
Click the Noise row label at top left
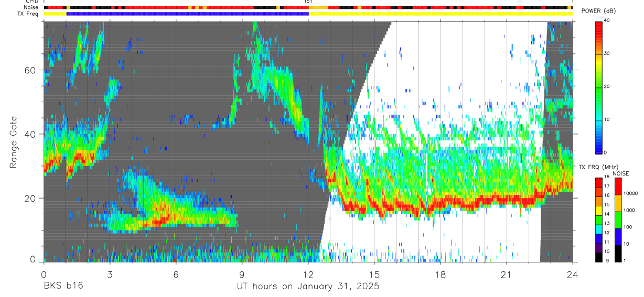tap(32, 7)
